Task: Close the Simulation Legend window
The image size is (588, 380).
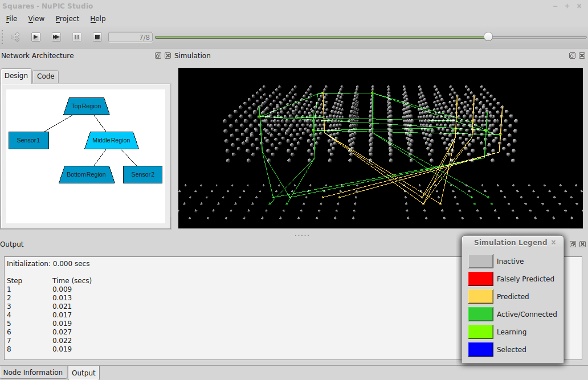Action: (x=553, y=242)
